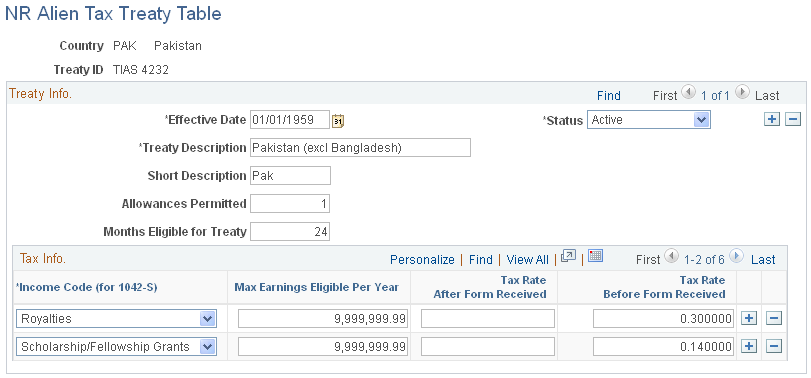
Task: Download the Tax Info grid to spreadsheet
Action: click(596, 256)
